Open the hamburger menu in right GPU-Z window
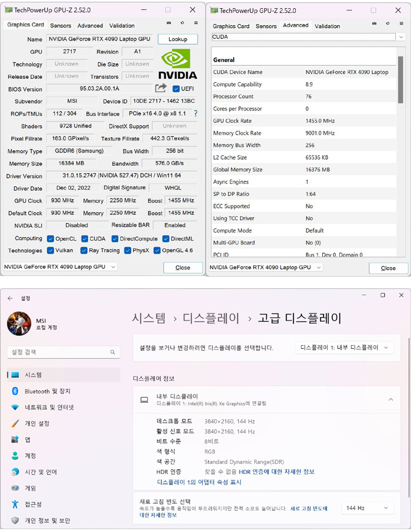Image resolution: width=411 pixels, height=532 pixels. click(401, 23)
